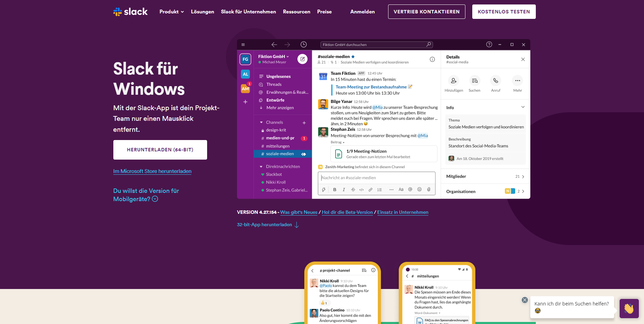Click Hinzufügen in Details panel
The width and height of the screenshot is (644, 324).
pyautogui.click(x=454, y=84)
